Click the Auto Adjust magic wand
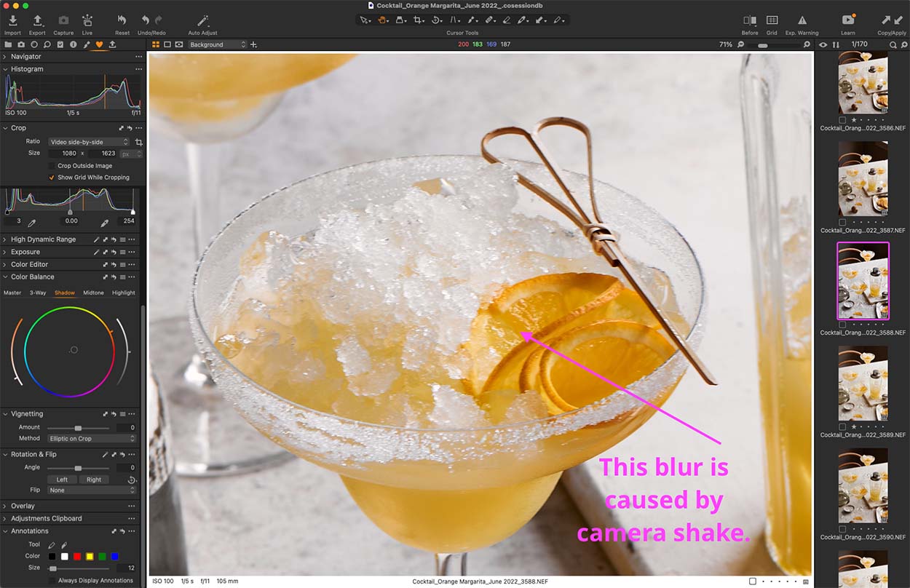This screenshot has height=588, width=910. (203, 20)
